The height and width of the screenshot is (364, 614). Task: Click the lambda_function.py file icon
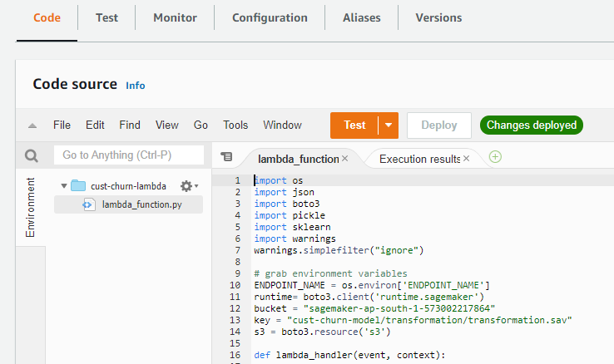88,204
